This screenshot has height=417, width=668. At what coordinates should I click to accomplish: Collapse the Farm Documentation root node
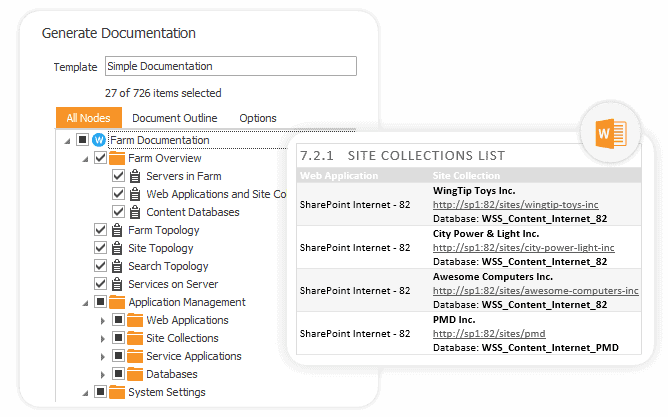pyautogui.click(x=67, y=141)
